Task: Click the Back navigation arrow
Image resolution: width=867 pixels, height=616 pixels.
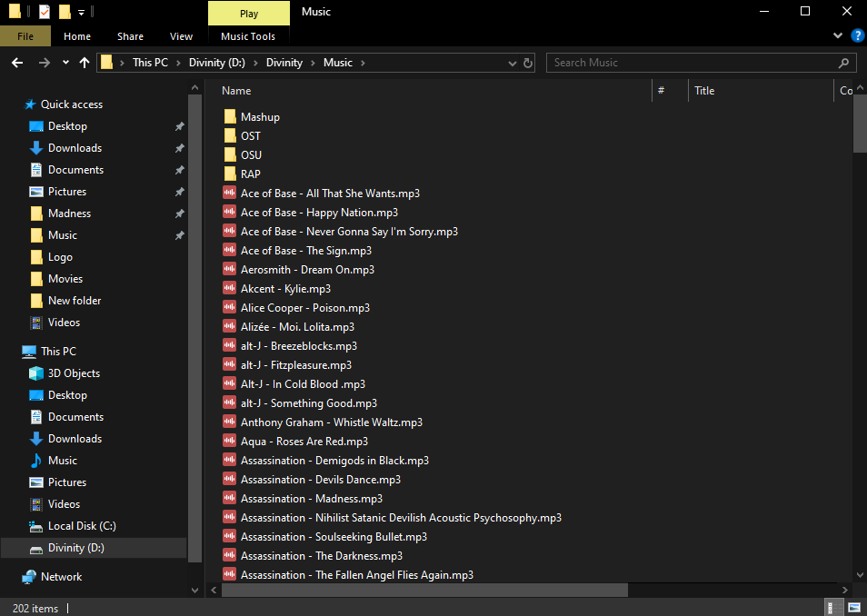Action: click(17, 63)
